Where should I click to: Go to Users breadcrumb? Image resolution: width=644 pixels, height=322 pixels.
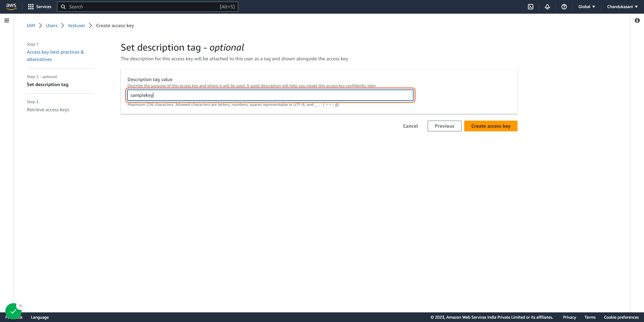pos(52,25)
